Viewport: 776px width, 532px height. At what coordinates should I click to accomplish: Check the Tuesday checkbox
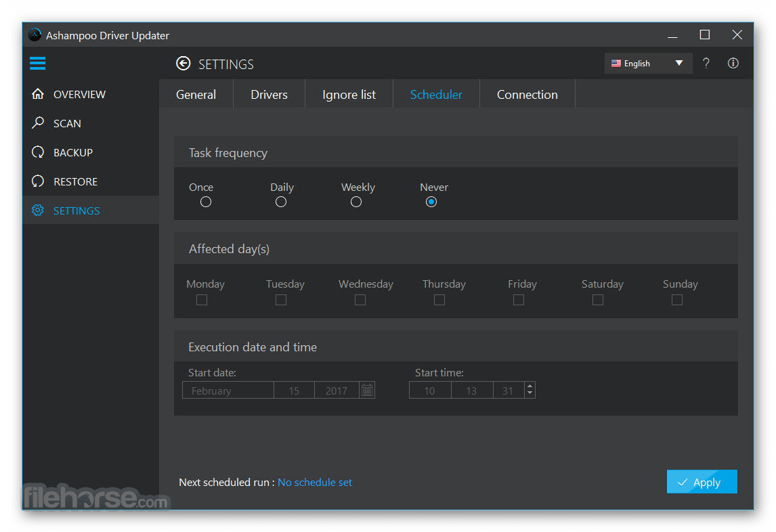(280, 300)
